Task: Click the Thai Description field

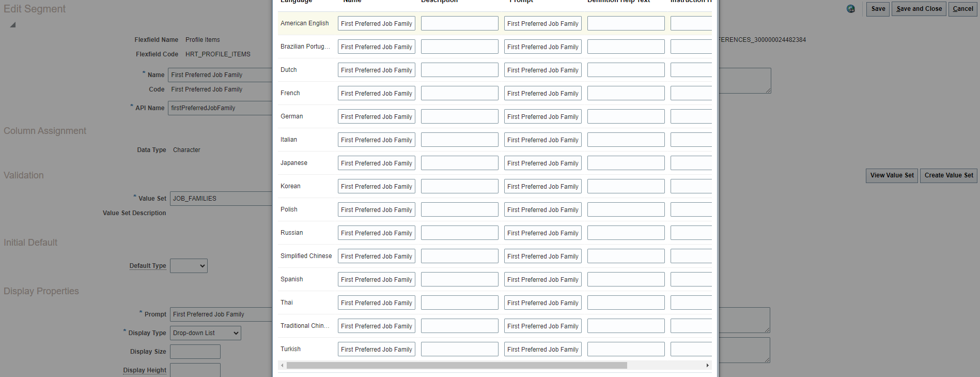Action: click(460, 303)
